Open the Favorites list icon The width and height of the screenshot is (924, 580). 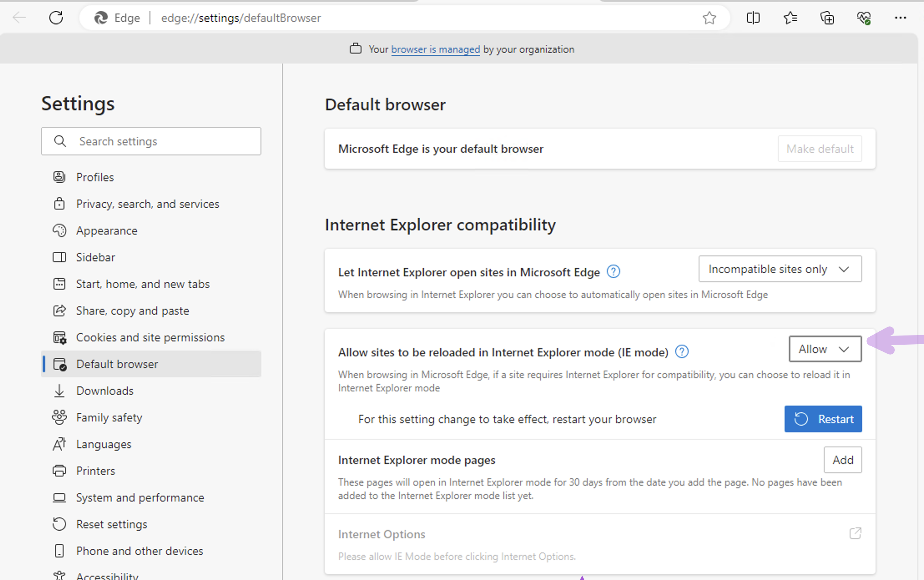pos(790,18)
